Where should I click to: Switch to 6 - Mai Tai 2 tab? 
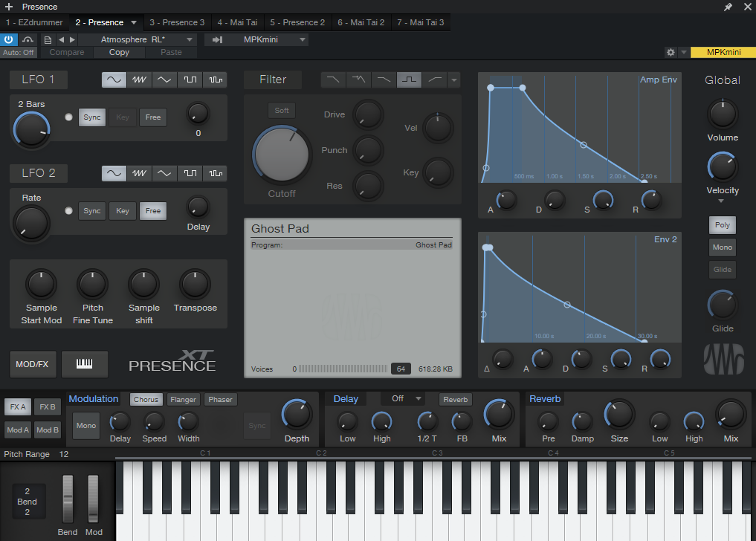[x=361, y=22]
